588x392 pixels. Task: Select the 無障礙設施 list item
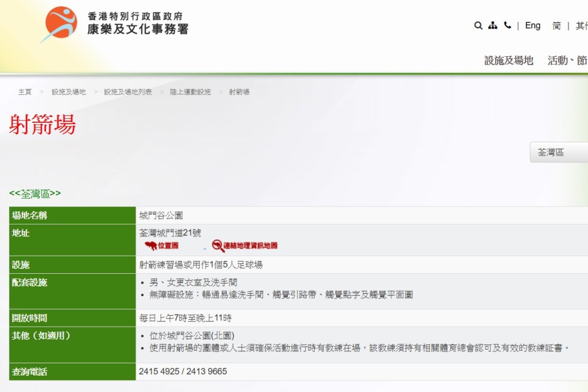281,294
